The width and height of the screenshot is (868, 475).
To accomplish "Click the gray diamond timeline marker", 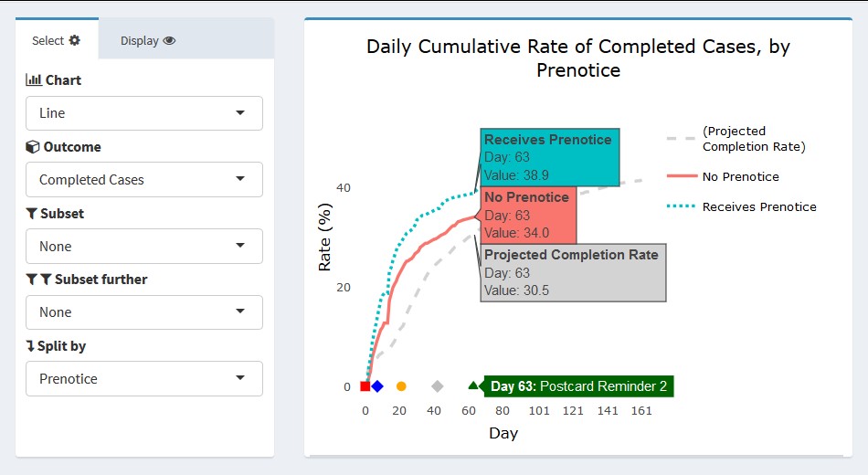I will coord(438,386).
